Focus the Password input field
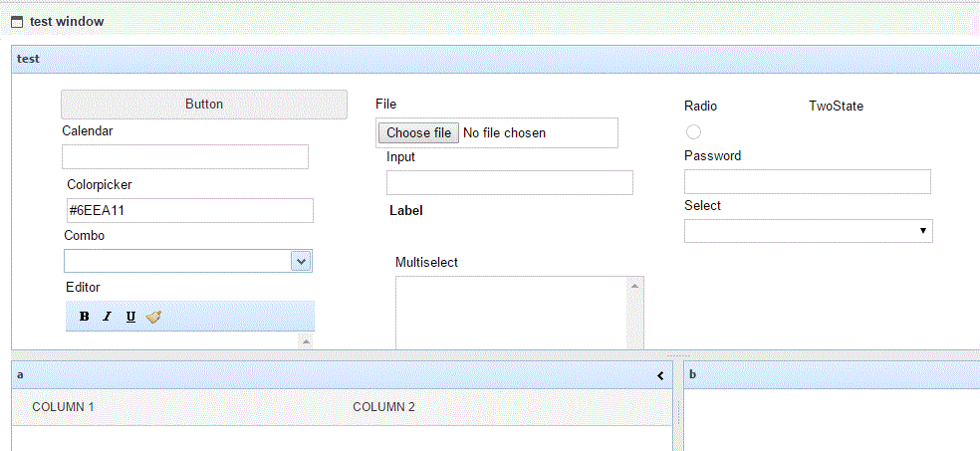 808,182
